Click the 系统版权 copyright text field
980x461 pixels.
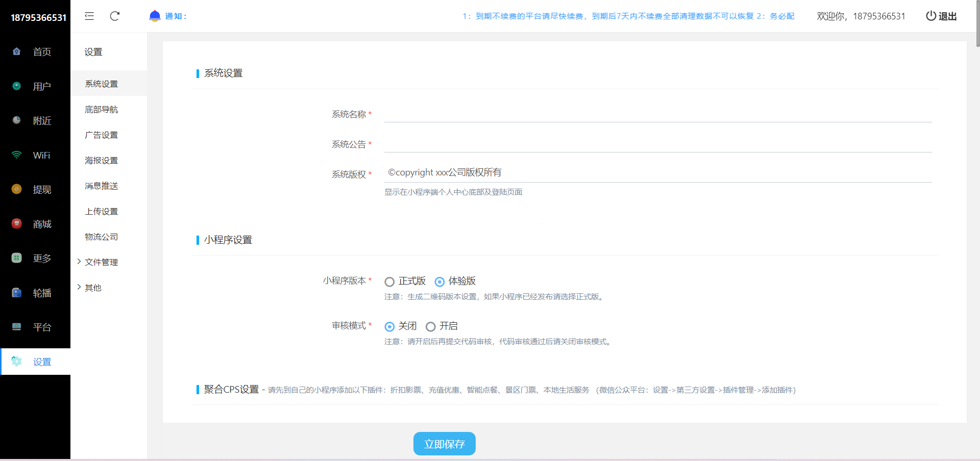658,173
